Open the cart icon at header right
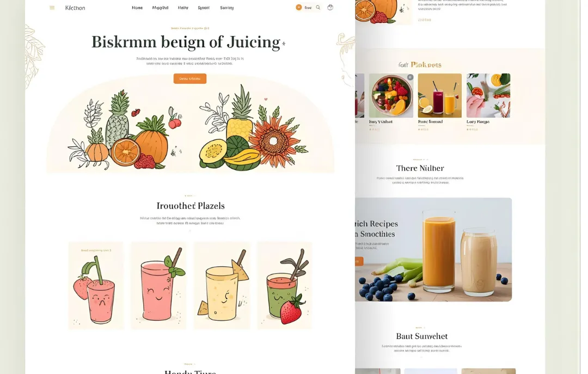 point(330,7)
